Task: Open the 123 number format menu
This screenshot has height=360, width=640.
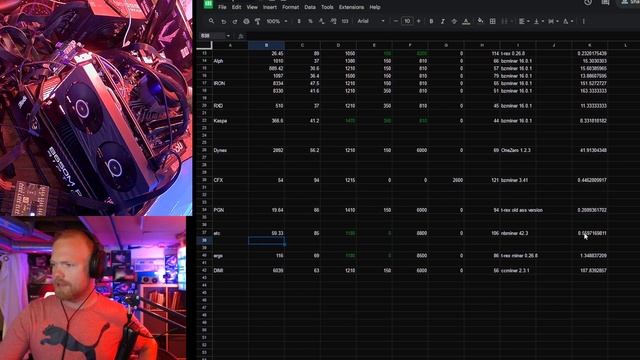Action: [x=345, y=21]
